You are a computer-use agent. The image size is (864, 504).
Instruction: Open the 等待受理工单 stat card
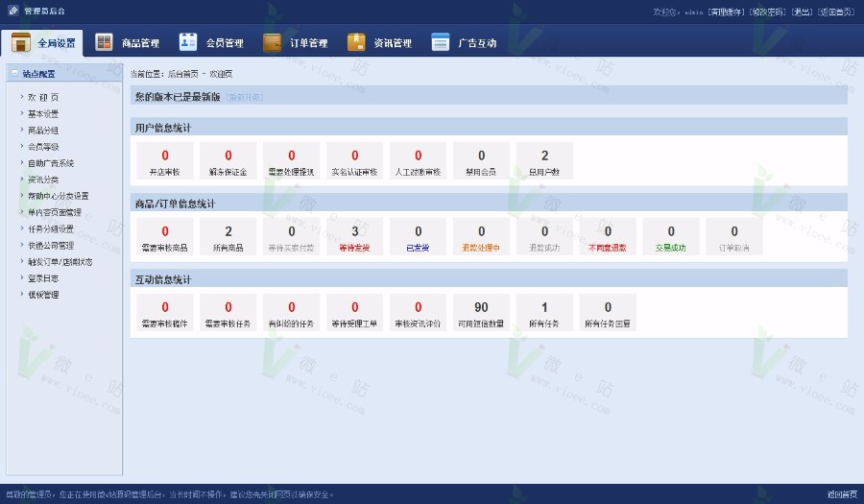pos(355,313)
